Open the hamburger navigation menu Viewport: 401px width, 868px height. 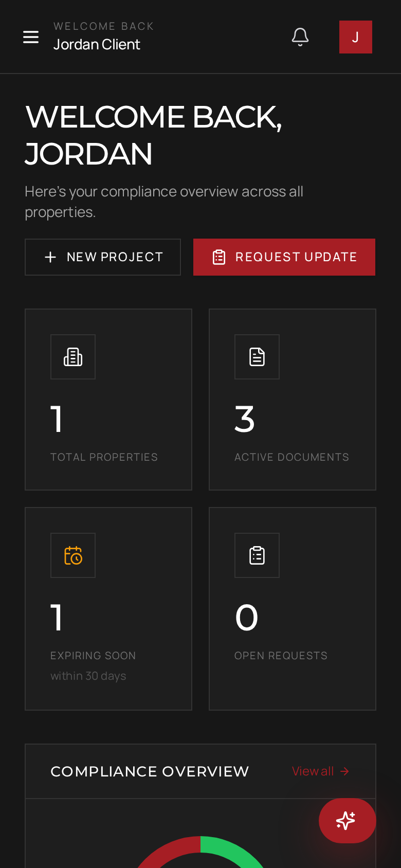[x=31, y=37]
